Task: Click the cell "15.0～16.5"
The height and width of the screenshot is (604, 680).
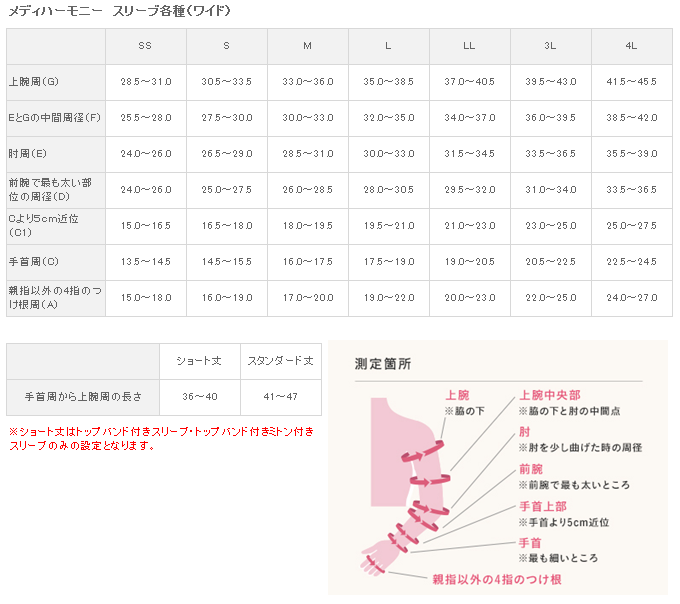Action: (146, 225)
